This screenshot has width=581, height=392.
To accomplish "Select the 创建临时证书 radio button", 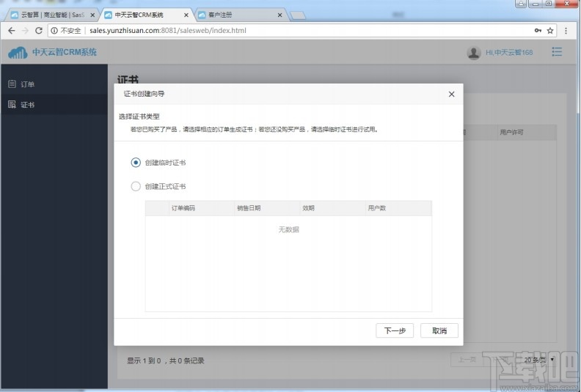I will (x=136, y=163).
